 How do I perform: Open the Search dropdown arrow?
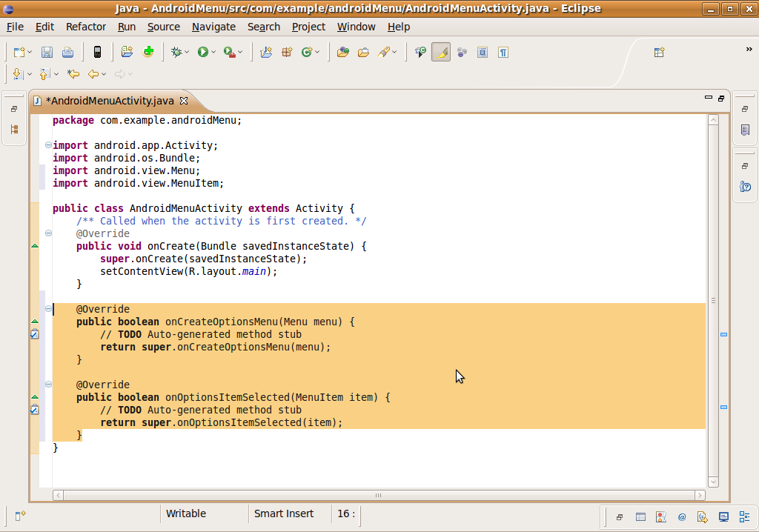(394, 53)
